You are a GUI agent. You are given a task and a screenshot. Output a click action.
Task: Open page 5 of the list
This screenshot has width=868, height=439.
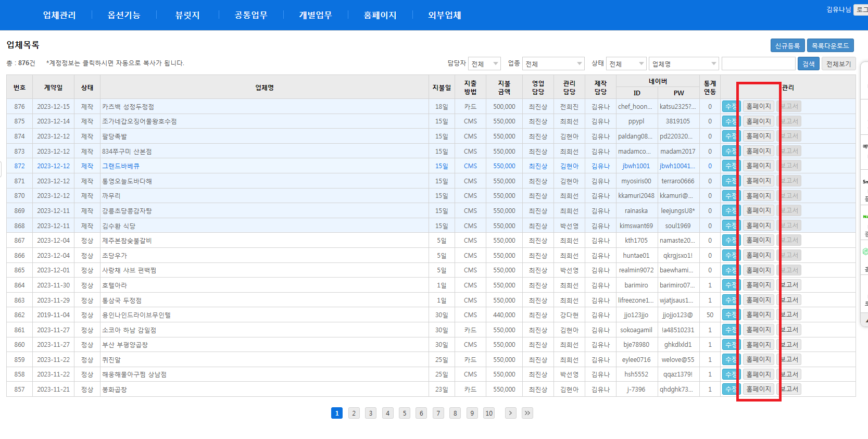coord(405,413)
